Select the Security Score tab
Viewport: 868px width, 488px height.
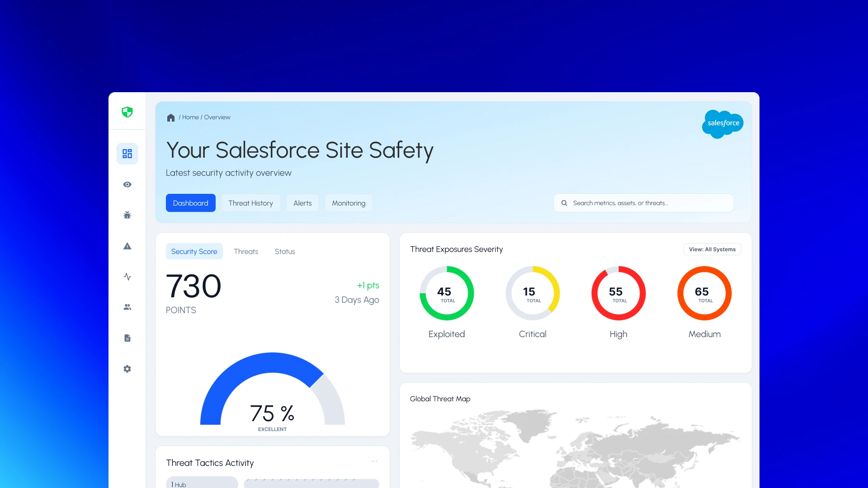tap(194, 251)
